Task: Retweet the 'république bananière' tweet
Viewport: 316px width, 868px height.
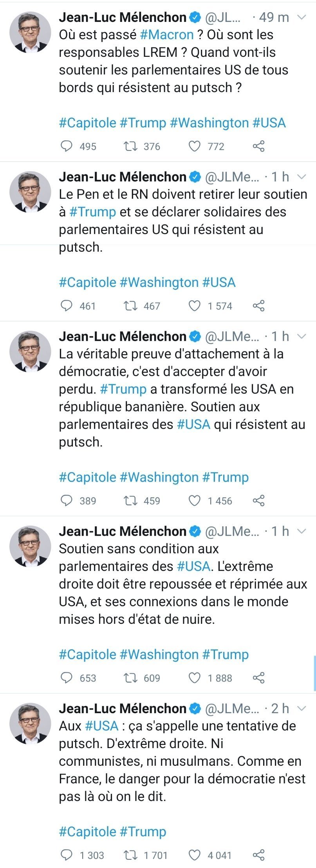Action: point(130,500)
